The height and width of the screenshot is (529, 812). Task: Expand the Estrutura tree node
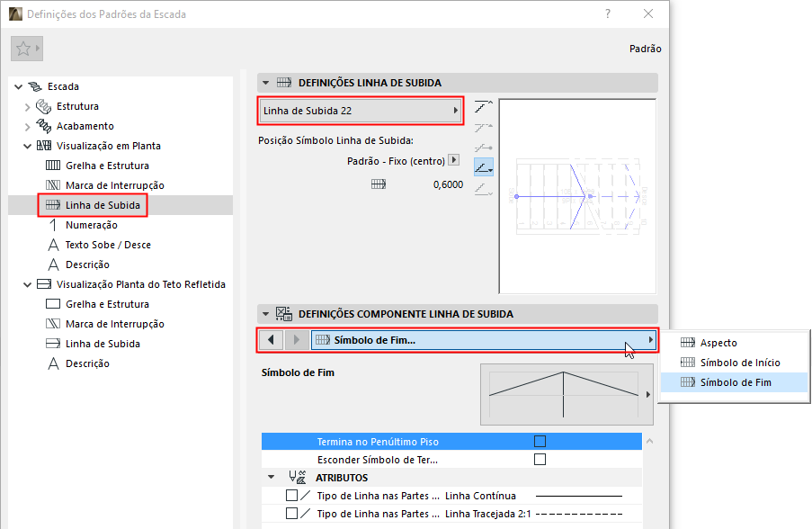27,107
